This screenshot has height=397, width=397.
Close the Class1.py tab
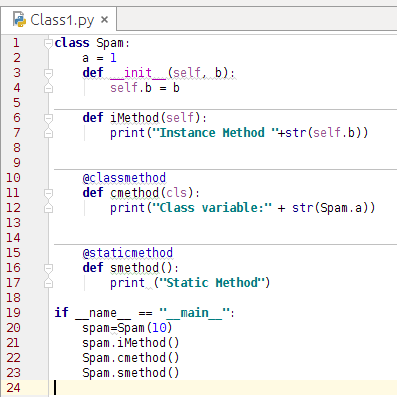104,20
